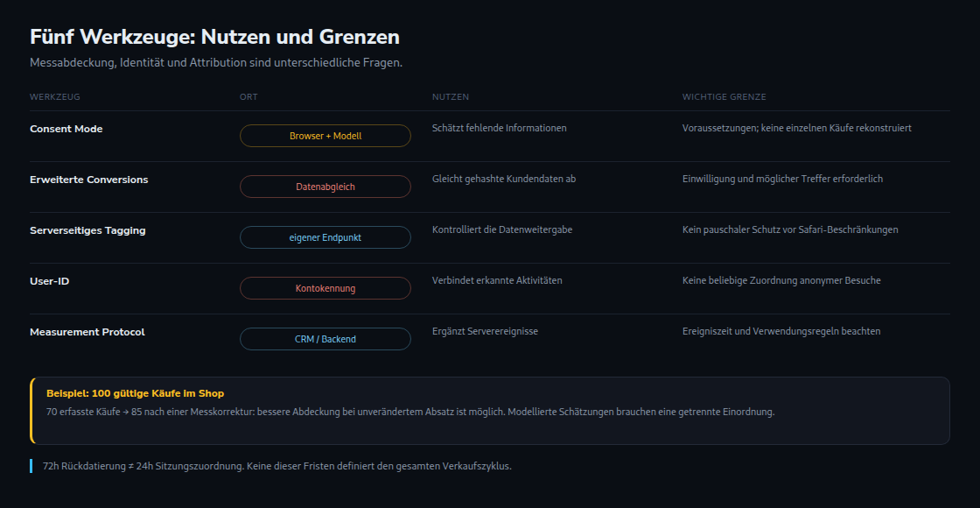This screenshot has width=980, height=508.
Task: Click the 'WERKZEUG' column header
Action: coord(55,97)
